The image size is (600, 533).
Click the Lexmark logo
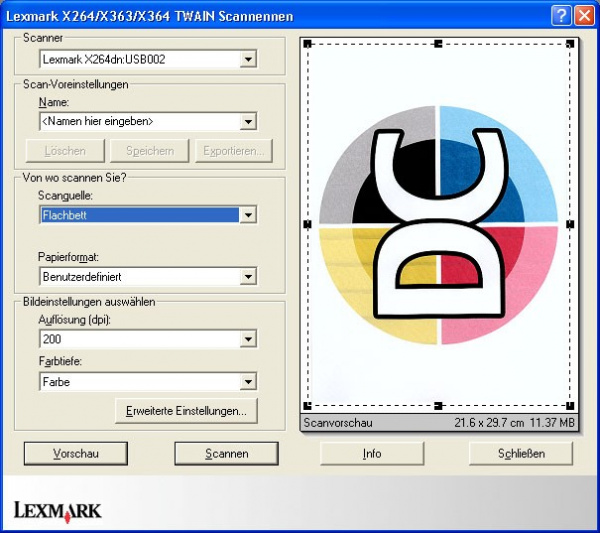pyautogui.click(x=57, y=510)
